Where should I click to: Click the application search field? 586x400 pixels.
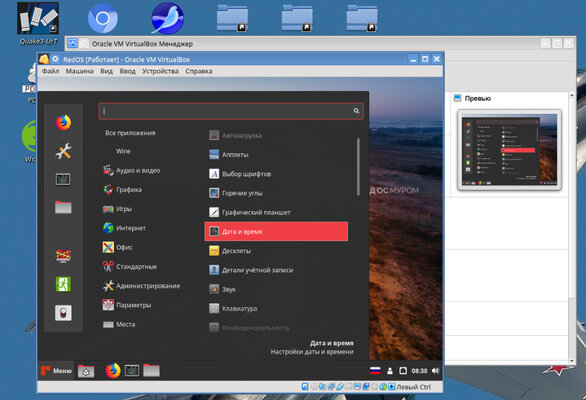[x=231, y=111]
